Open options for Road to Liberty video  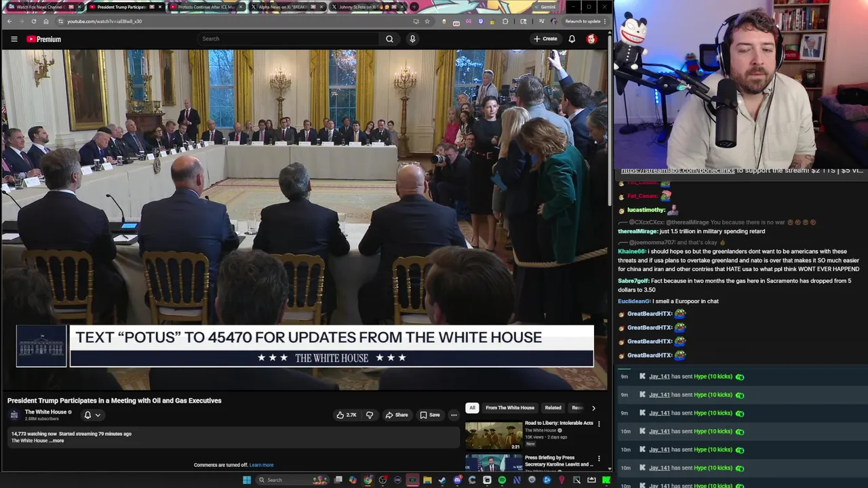click(x=599, y=424)
